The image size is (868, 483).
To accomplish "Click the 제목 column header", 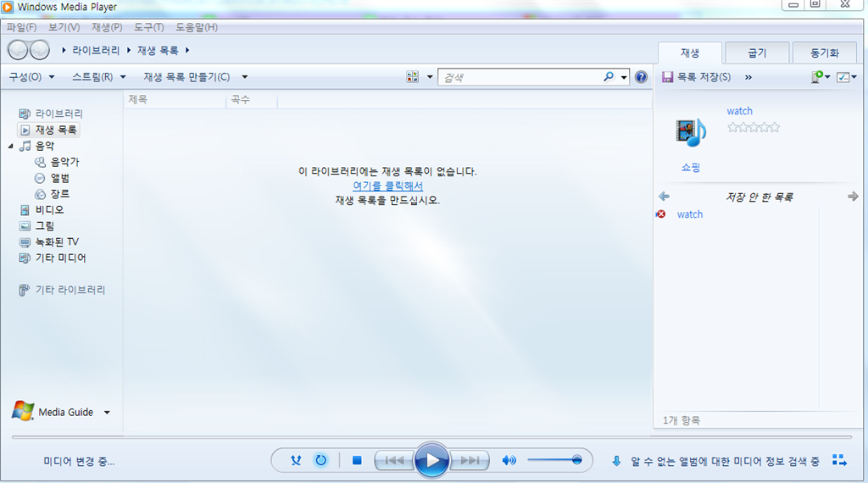I will coord(175,100).
